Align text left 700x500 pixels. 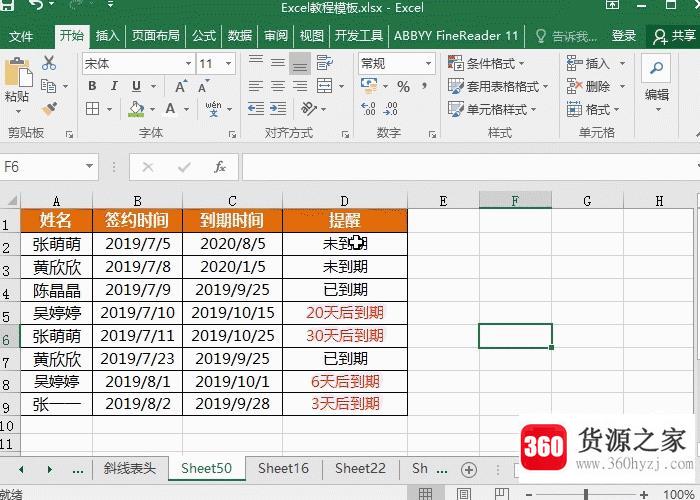[x=256, y=86]
